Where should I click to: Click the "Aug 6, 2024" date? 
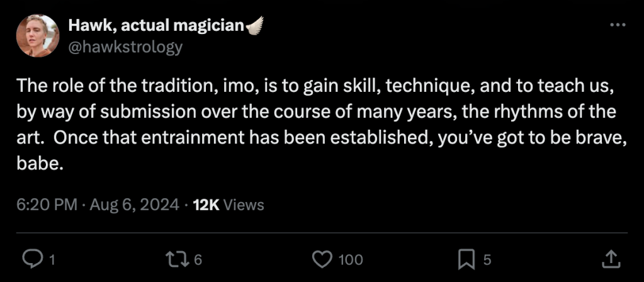(135, 205)
